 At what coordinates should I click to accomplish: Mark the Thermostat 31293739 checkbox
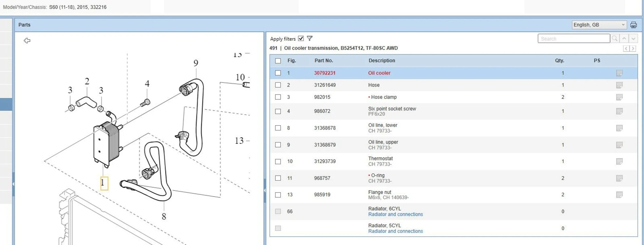278,161
